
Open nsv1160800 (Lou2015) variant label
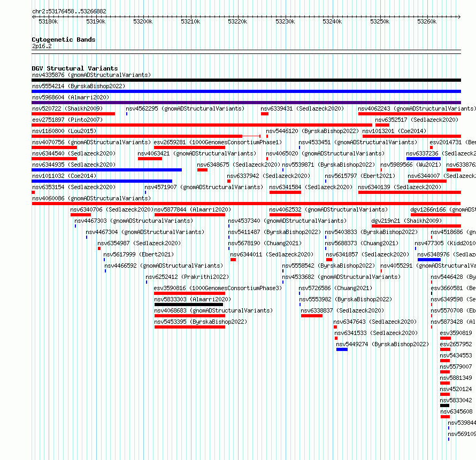click(64, 131)
